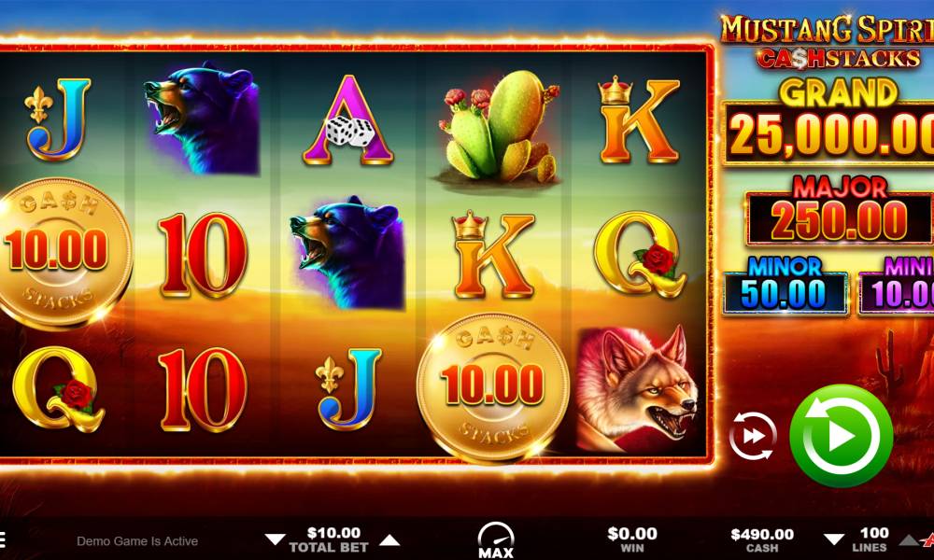View the Grand 25,000.00 jackpot panel
The width and height of the screenshot is (934, 560).
[828, 121]
